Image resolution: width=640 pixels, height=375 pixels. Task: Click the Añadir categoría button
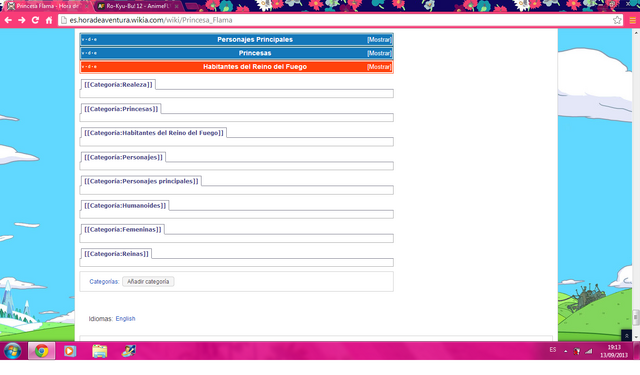[x=148, y=282]
